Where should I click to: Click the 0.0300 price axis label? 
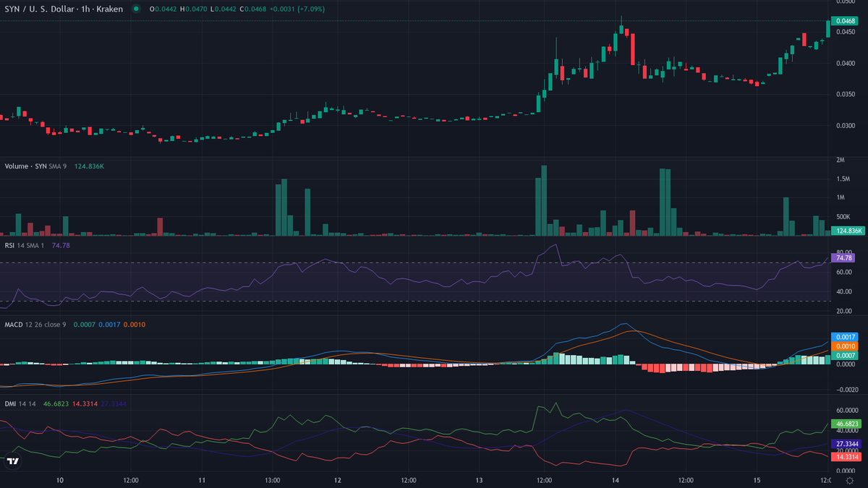[845, 127]
